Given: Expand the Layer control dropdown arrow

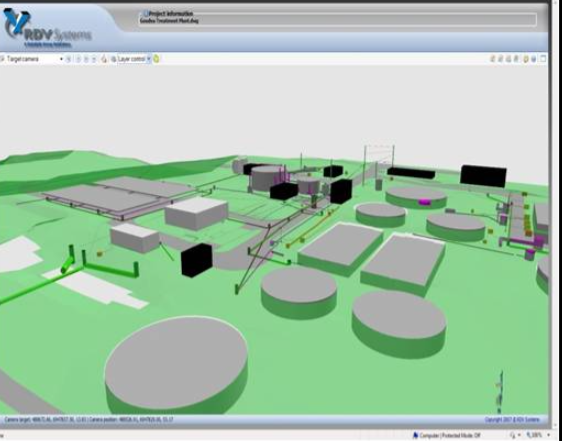Looking at the screenshot, I should click(149, 59).
